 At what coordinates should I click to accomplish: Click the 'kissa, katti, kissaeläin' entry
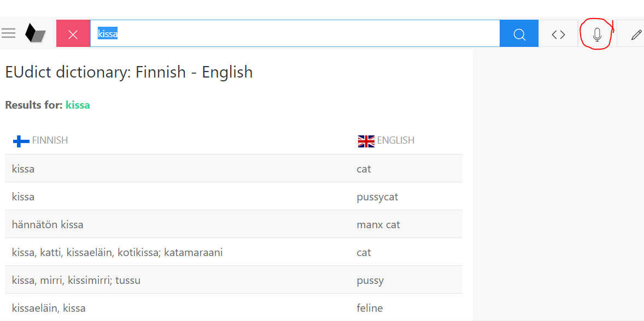[117, 252]
